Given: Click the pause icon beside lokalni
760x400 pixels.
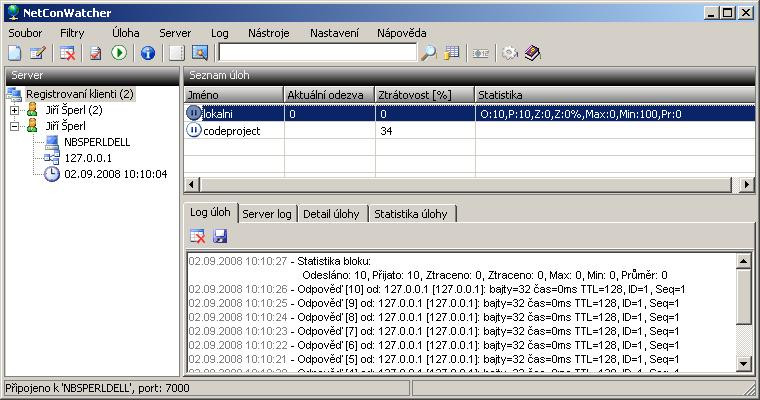Looking at the screenshot, I should pyautogui.click(x=193, y=113).
